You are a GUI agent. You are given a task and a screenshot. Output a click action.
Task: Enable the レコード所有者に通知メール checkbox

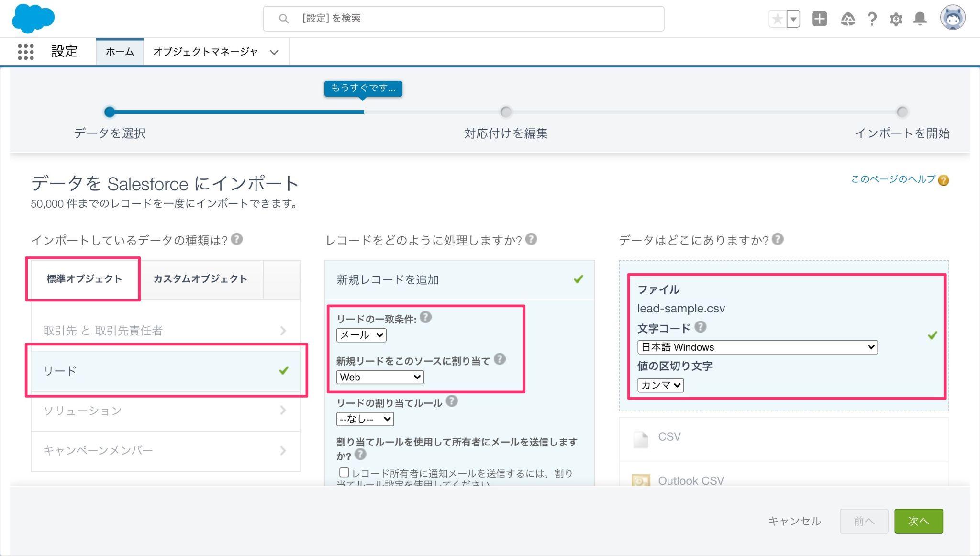click(x=344, y=473)
